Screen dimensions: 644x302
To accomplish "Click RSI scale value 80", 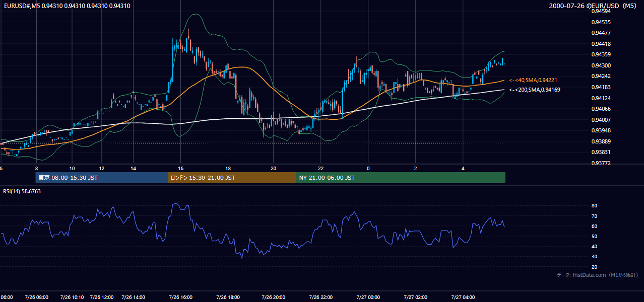I will (x=594, y=206).
